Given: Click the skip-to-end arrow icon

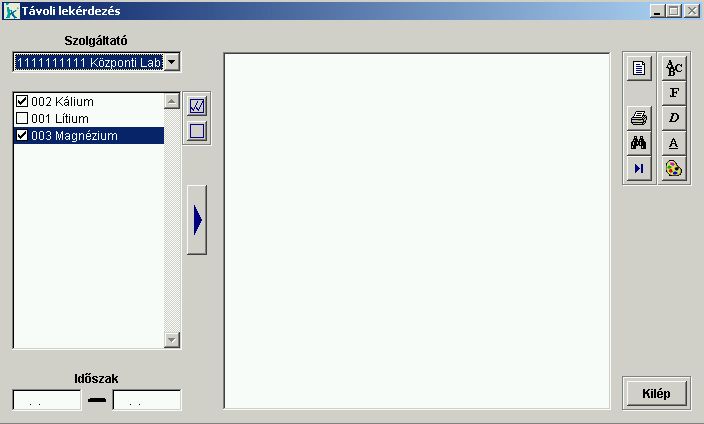Looking at the screenshot, I should point(639,169).
